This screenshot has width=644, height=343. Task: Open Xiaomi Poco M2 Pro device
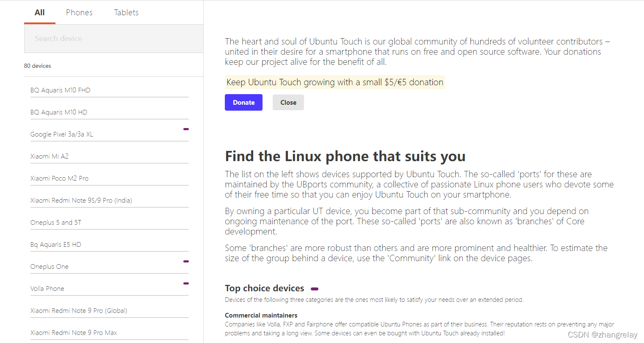pyautogui.click(x=110, y=178)
